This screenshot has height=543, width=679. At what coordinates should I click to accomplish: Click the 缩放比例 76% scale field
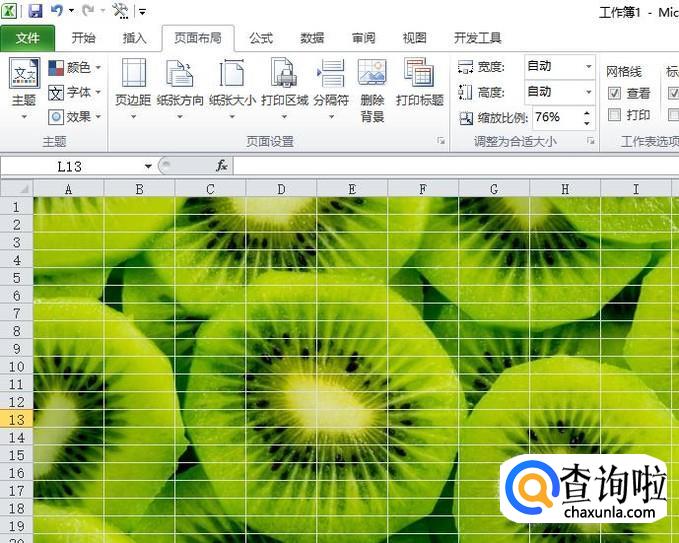pos(556,117)
